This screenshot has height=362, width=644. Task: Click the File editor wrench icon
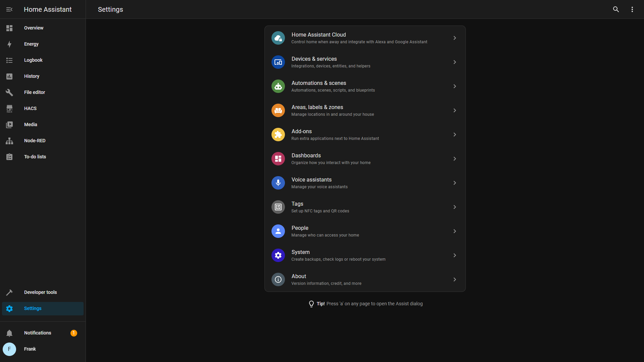click(x=9, y=93)
